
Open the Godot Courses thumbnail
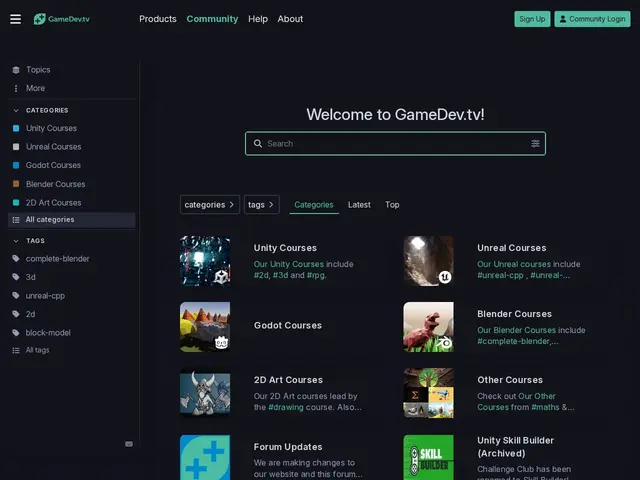click(x=205, y=327)
